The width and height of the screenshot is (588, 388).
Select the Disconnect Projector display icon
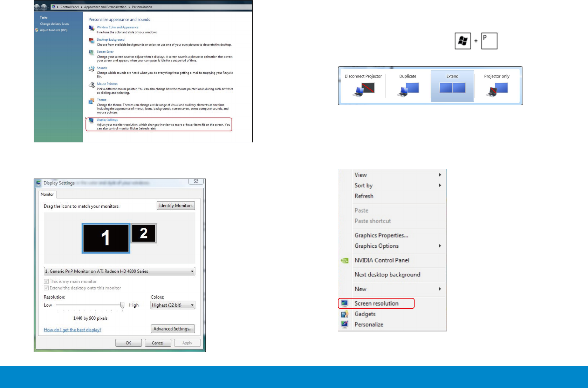pos(364,89)
